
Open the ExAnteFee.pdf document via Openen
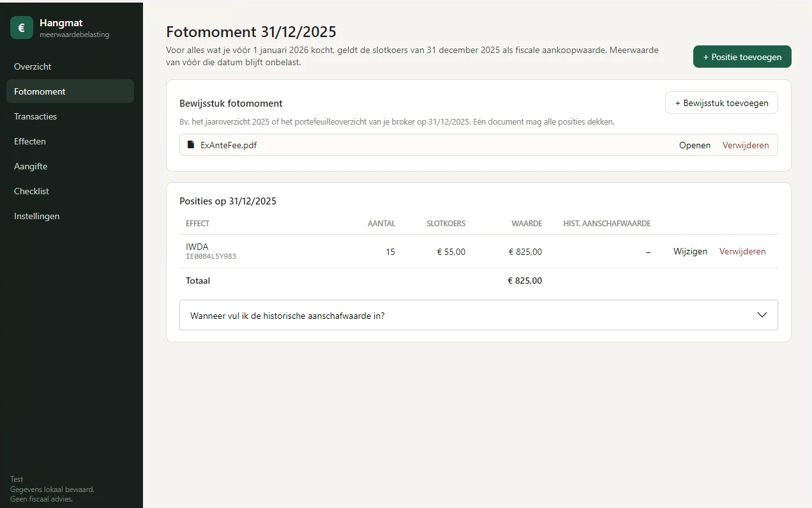695,145
